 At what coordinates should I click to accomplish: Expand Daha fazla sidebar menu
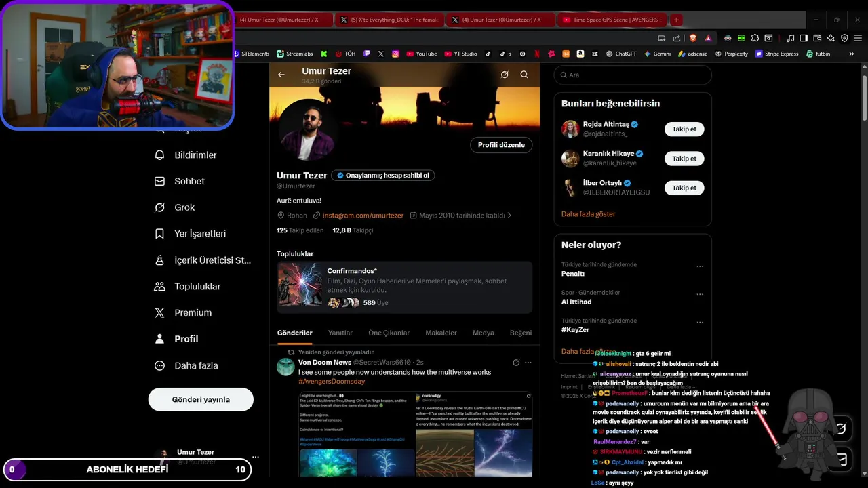[x=186, y=365]
